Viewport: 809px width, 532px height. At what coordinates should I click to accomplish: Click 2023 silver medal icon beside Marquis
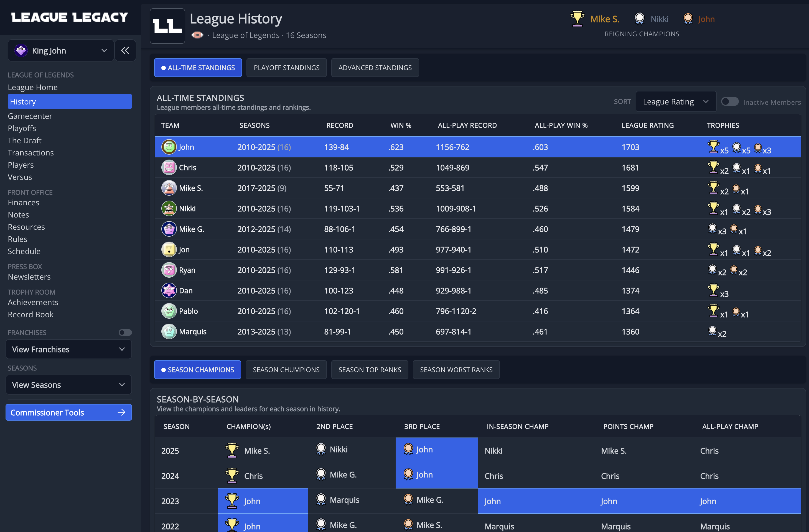[x=321, y=499]
